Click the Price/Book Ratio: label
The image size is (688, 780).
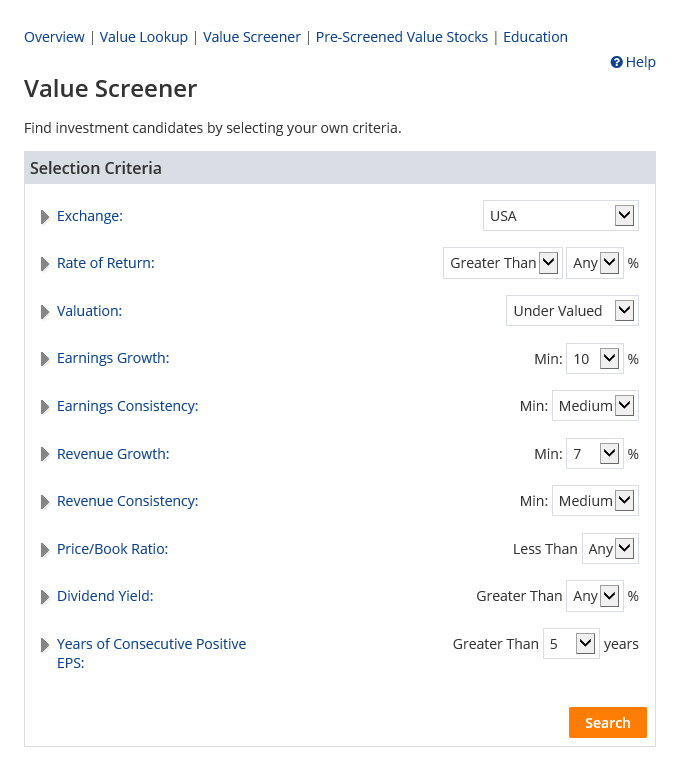pyautogui.click(x=112, y=549)
